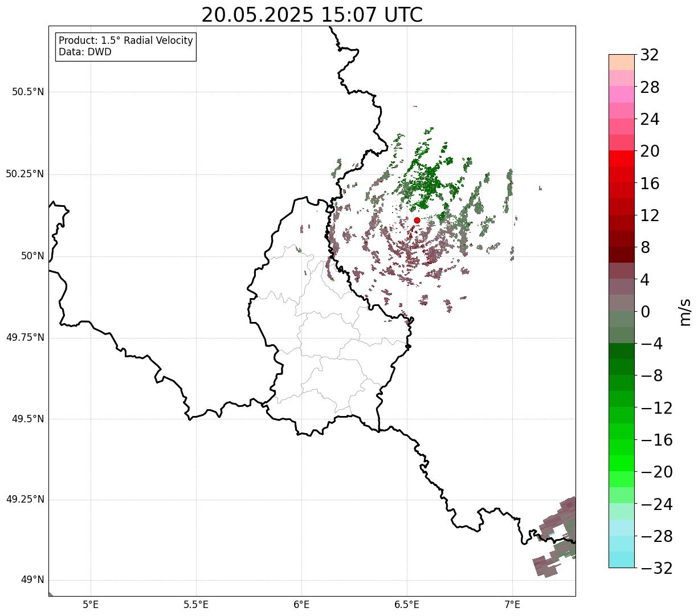The width and height of the screenshot is (698, 616).
Task: Click the "Data: DWD" label
Action: click(85, 52)
